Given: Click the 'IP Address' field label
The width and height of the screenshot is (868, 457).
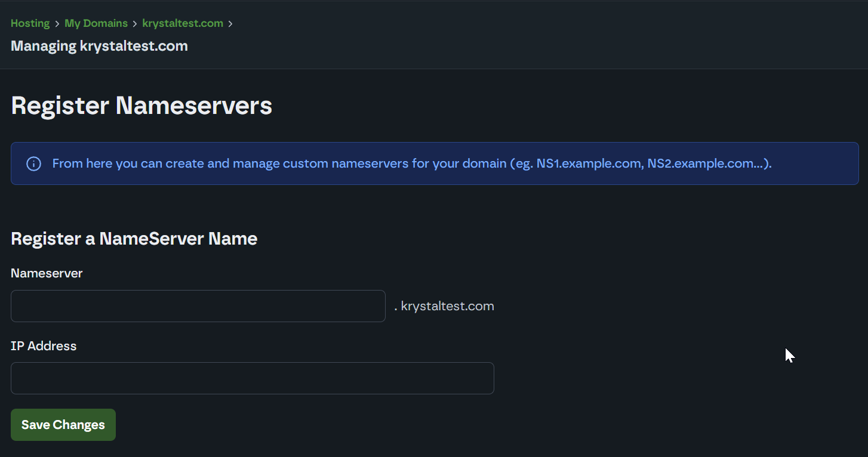Looking at the screenshot, I should (x=44, y=346).
